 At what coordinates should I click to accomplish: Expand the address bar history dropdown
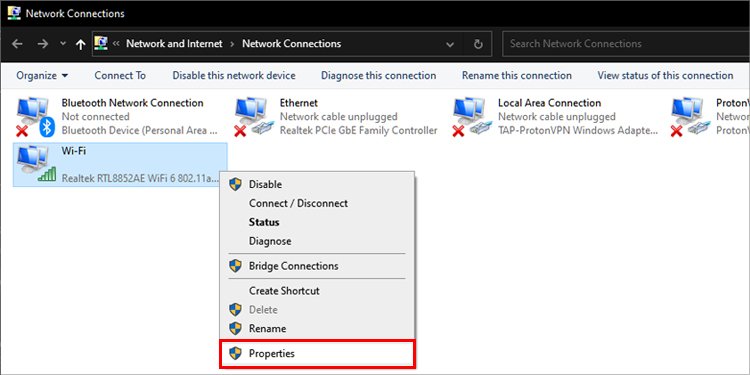click(x=450, y=44)
